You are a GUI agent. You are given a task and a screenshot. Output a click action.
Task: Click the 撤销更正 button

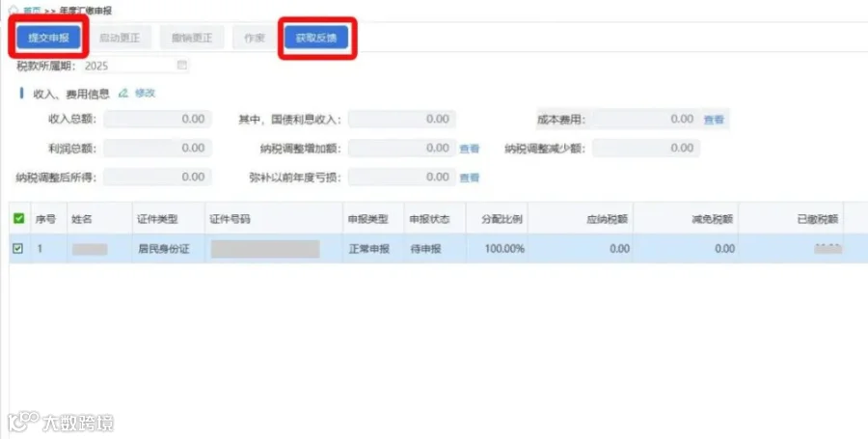pos(192,38)
